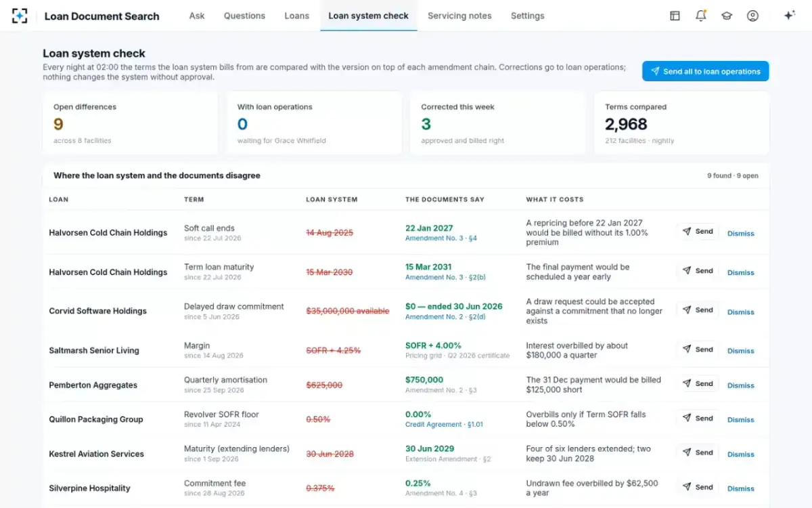Send the Soft call ends correction
The image size is (812, 508).
point(698,232)
